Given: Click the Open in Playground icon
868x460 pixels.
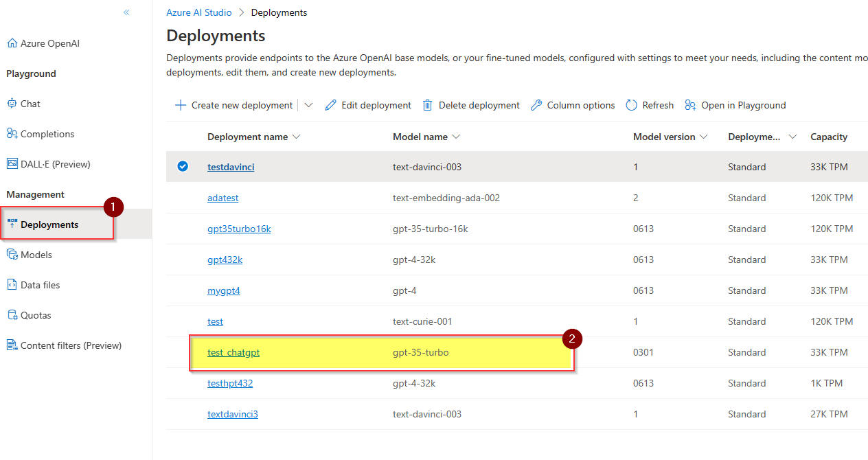Looking at the screenshot, I should [x=690, y=105].
